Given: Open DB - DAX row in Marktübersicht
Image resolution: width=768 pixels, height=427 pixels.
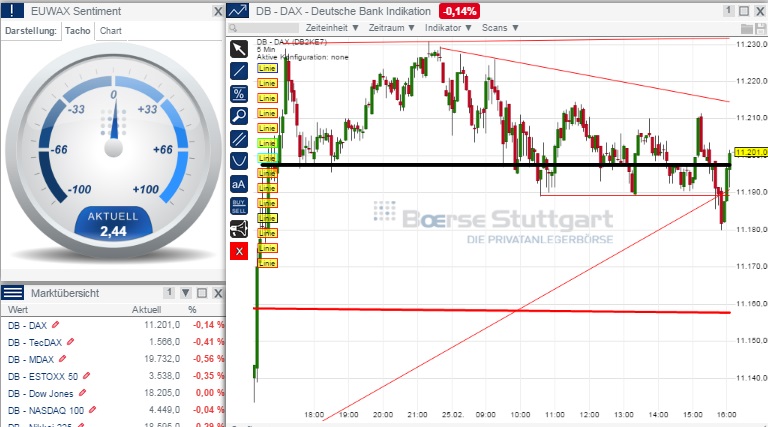Looking at the screenshot, I should pos(113,325).
